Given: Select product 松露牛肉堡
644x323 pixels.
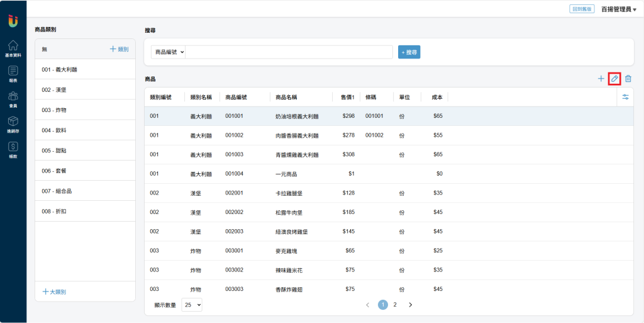Looking at the screenshot, I should pyautogui.click(x=289, y=212).
